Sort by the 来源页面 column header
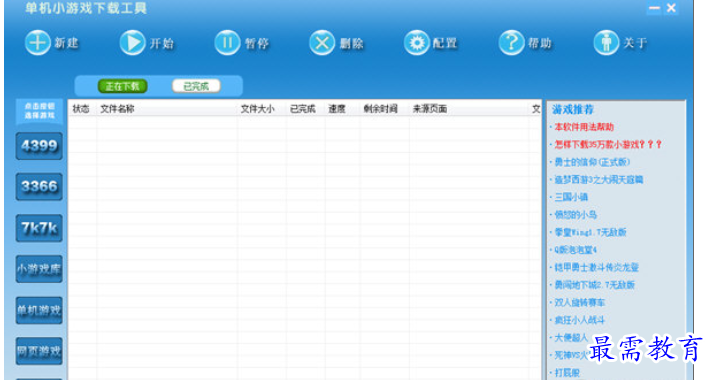This screenshot has height=380, width=711. point(430,109)
